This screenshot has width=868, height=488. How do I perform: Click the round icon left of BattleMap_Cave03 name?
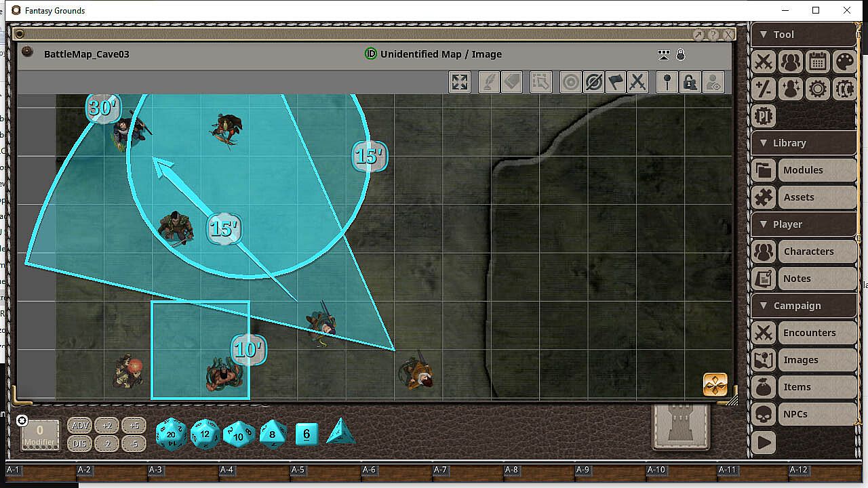[x=27, y=52]
